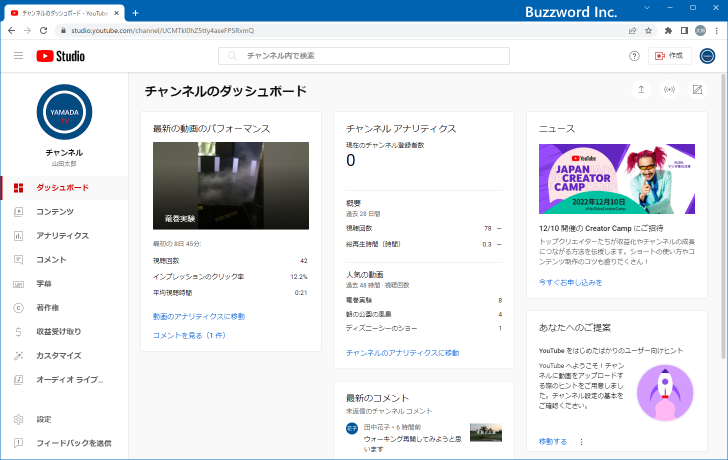
Task: Click the YouTube Studio logo
Action: (61, 56)
